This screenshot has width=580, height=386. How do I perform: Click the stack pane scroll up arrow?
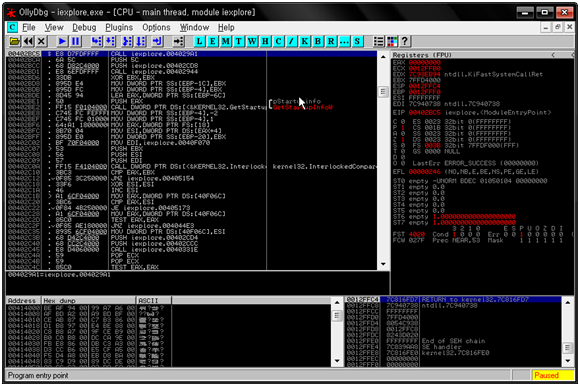pyautogui.click(x=568, y=302)
